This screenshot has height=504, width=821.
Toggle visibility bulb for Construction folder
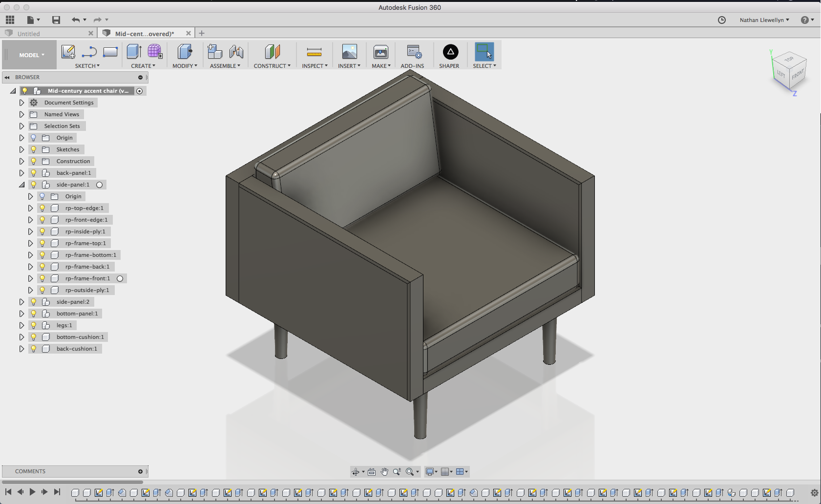pyautogui.click(x=34, y=161)
